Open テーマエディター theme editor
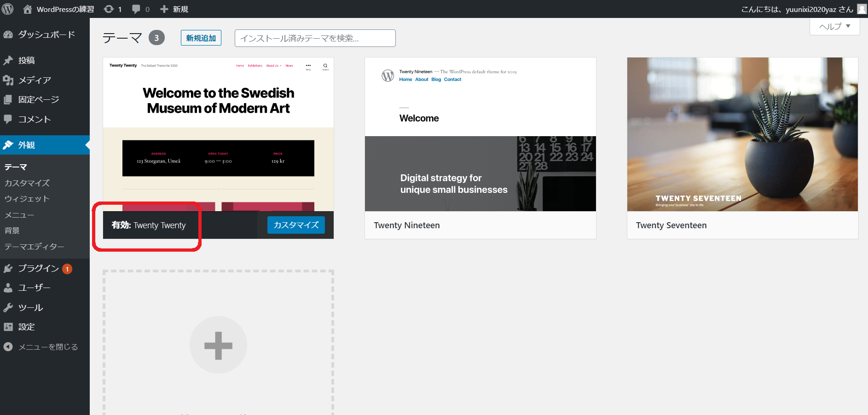Viewport: 868px width, 415px height. click(35, 247)
